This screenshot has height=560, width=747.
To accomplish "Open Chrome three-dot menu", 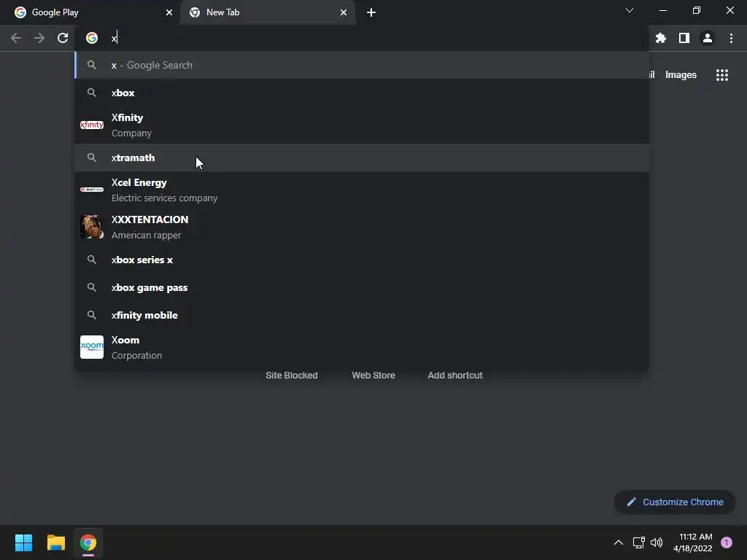I will point(731,38).
